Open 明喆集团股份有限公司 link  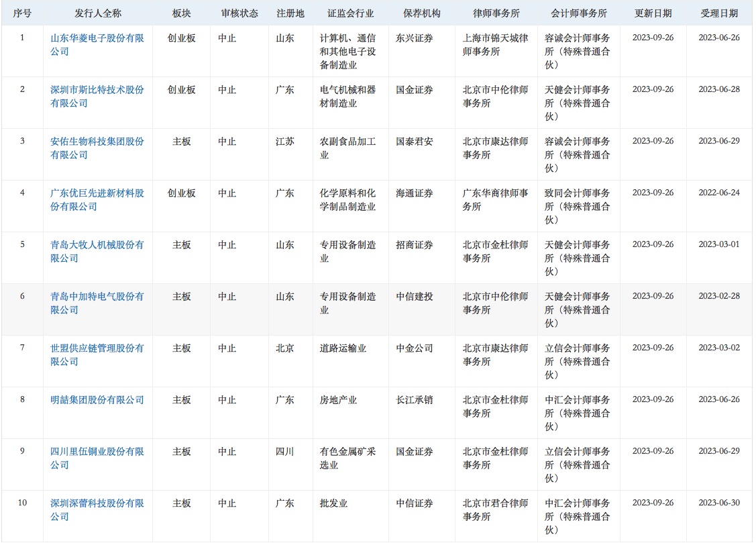click(97, 399)
